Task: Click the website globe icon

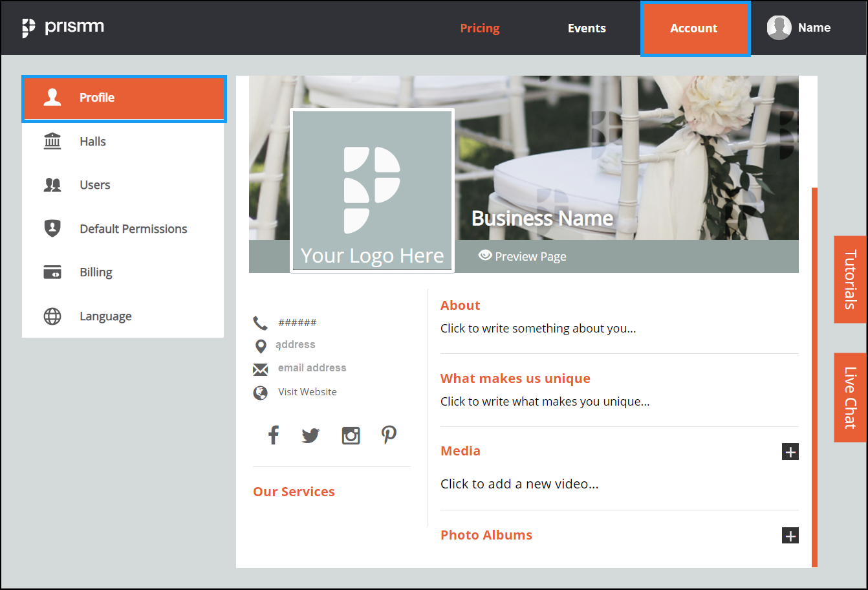Action: pos(261,393)
